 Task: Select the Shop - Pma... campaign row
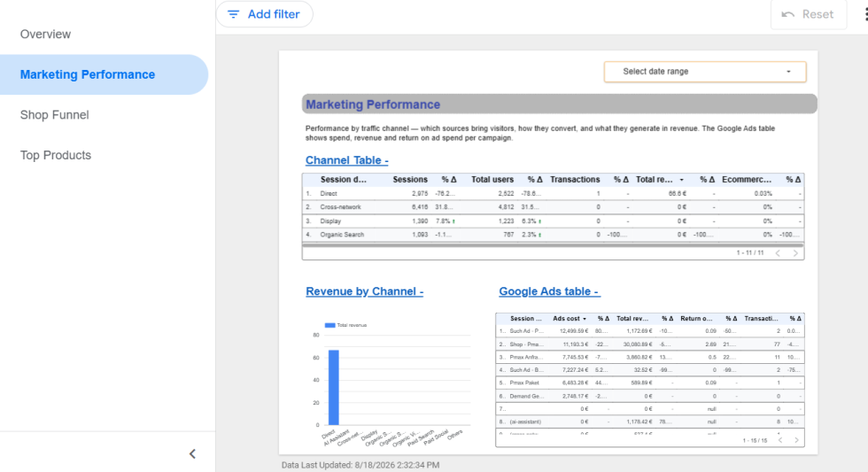pyautogui.click(x=649, y=344)
